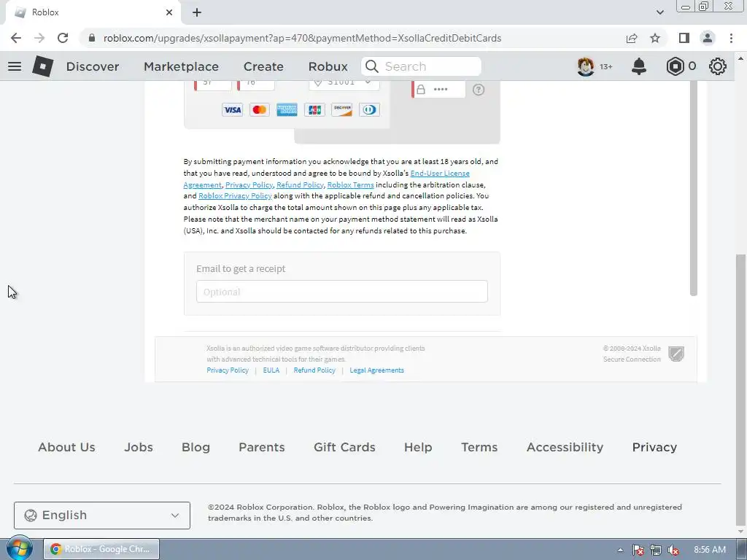Viewport: 747px width, 560px height.
Task: Click the user avatar thumbnail
Action: tap(586, 66)
